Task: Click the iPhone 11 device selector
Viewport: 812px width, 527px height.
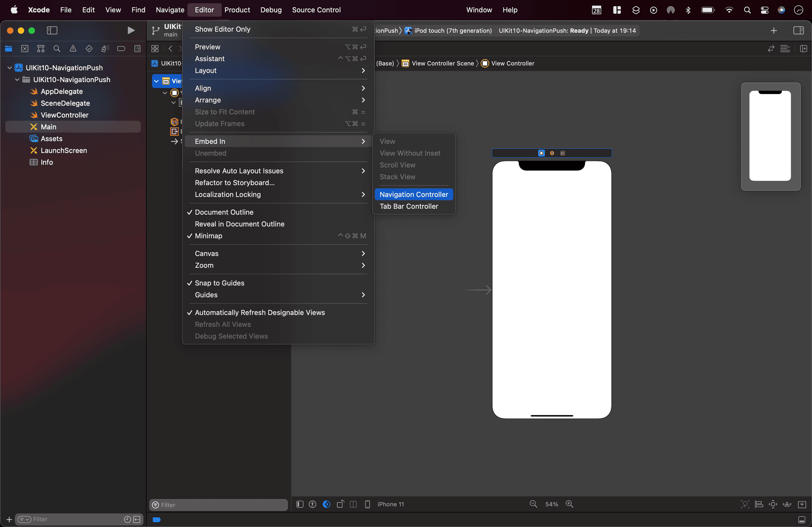Action: (x=390, y=504)
